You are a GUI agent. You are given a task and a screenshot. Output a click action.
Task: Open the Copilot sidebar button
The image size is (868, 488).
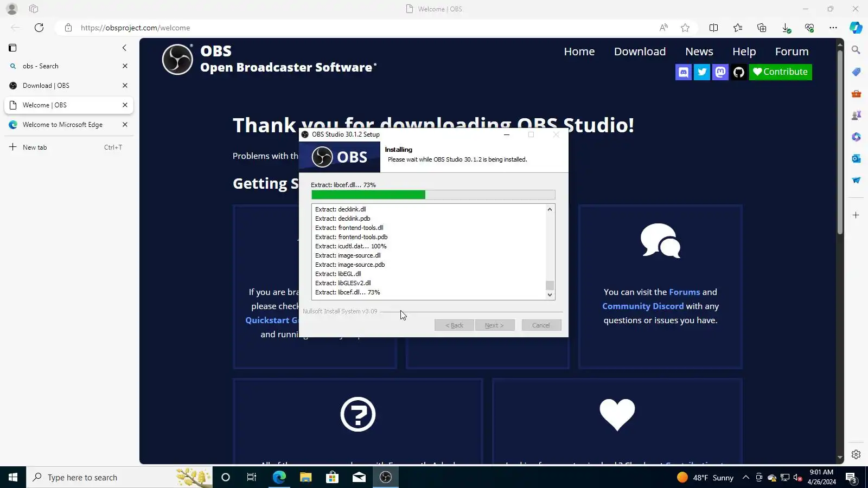856,28
